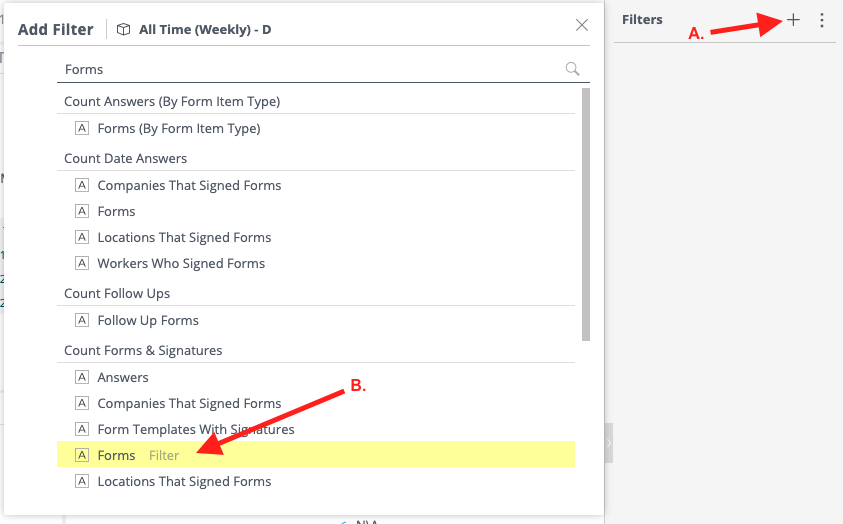The image size is (843, 524).
Task: Open the All Time (Weekly) - D dataset label
Action: [205, 30]
